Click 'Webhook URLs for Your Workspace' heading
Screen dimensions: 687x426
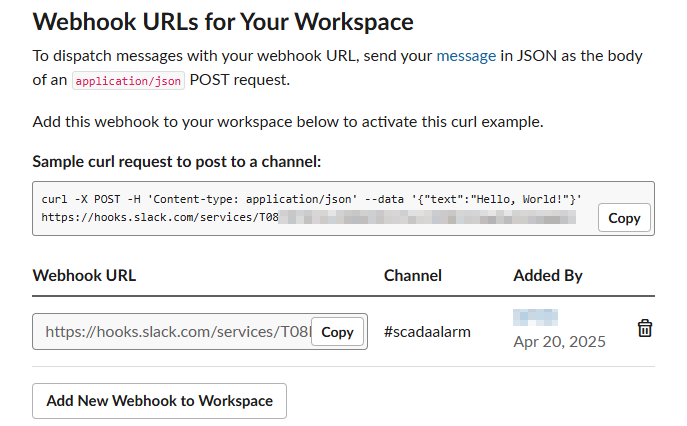pyautogui.click(x=223, y=21)
